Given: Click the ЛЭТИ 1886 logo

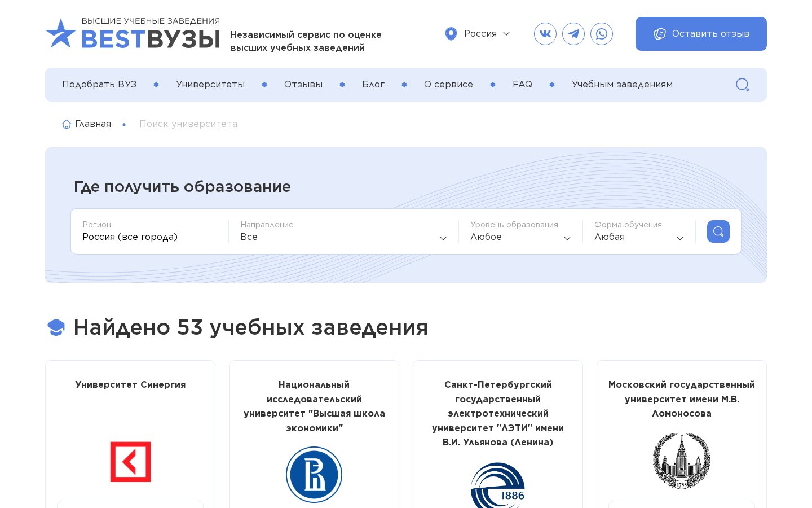Looking at the screenshot, I should pyautogui.click(x=498, y=485).
